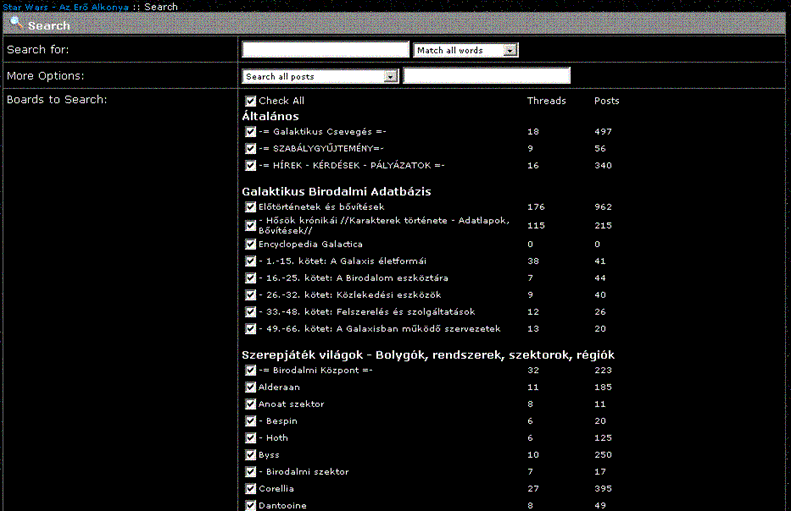The width and height of the screenshot is (791, 511).
Task: Toggle the Anoat szektor checkbox
Action: click(251, 404)
